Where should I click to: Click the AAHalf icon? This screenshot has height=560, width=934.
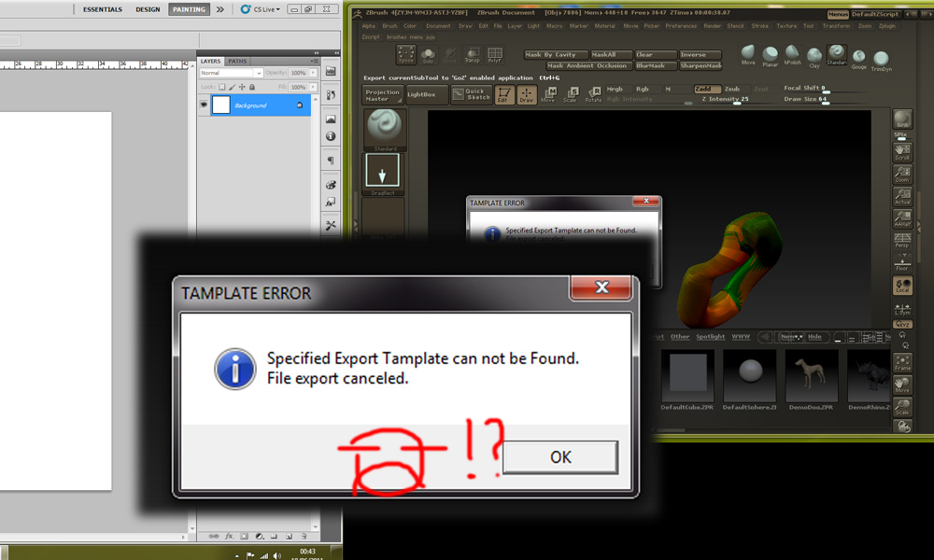902,218
